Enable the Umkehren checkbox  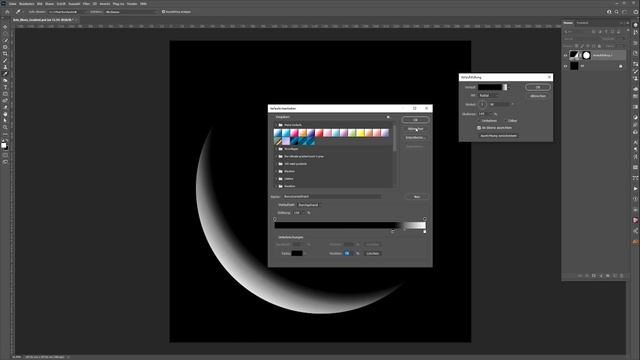[479, 121]
